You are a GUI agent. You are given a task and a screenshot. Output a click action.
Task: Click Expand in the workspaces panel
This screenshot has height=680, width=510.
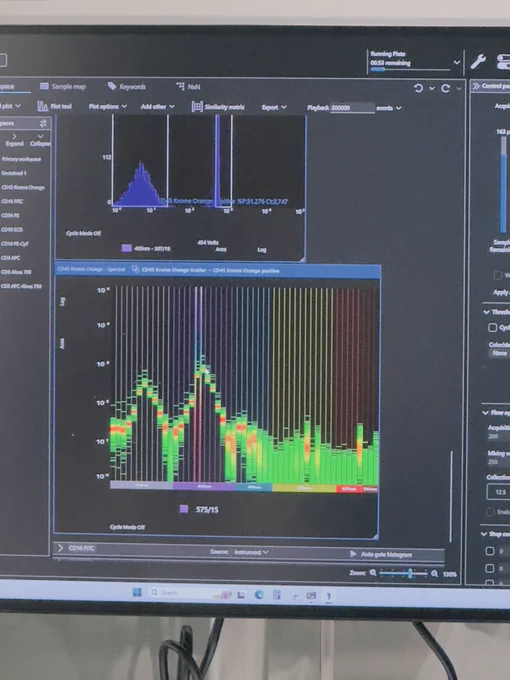[15, 140]
